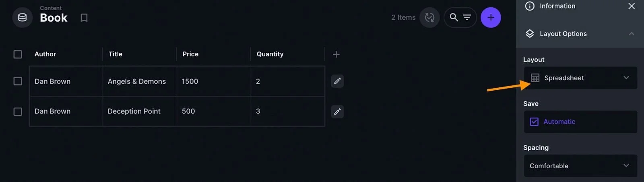Image resolution: width=644 pixels, height=182 pixels.
Task: Sort by the Price column header
Action: (190, 54)
